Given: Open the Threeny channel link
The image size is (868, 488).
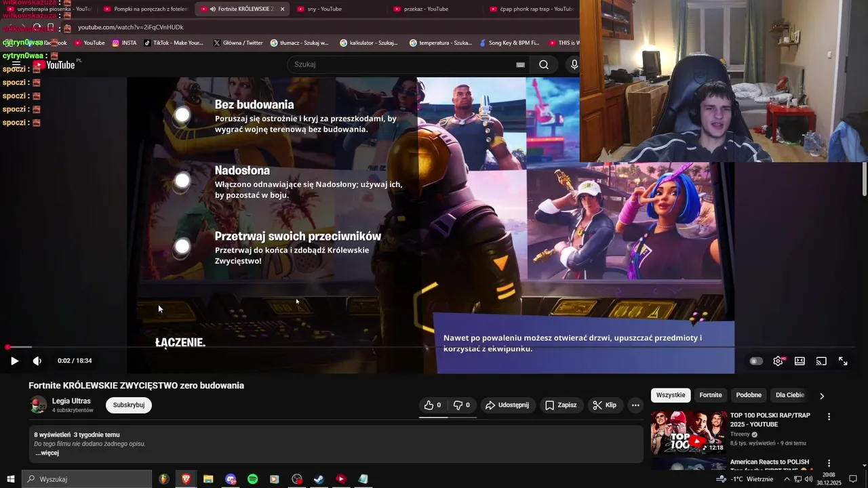Looking at the screenshot, I should (x=740, y=434).
